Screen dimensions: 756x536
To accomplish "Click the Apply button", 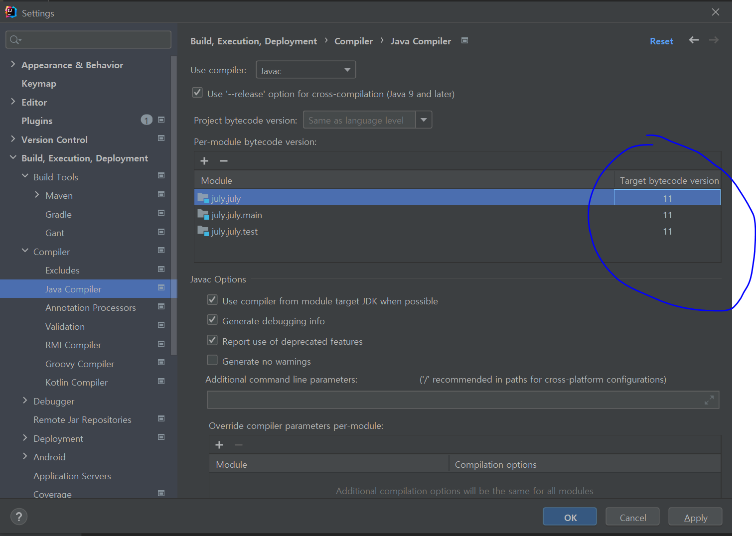I will tap(695, 517).
